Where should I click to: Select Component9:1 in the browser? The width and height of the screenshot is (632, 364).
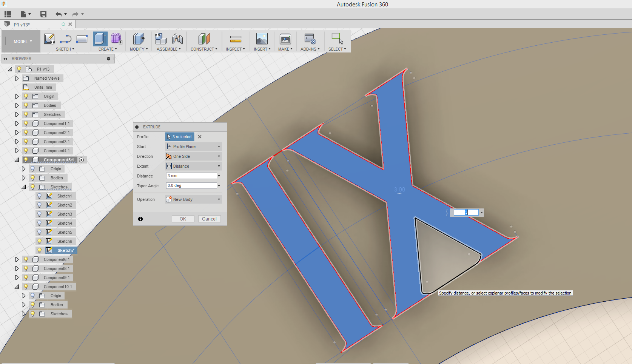[x=57, y=278]
